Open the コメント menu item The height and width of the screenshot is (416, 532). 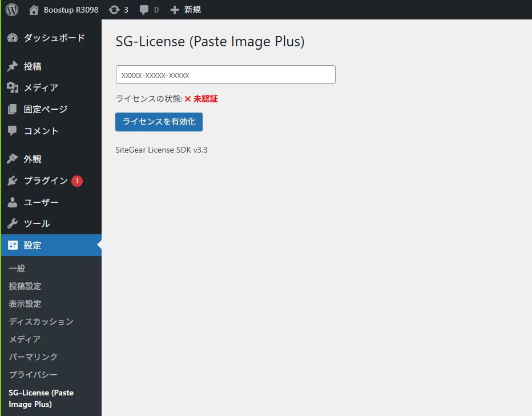41,131
